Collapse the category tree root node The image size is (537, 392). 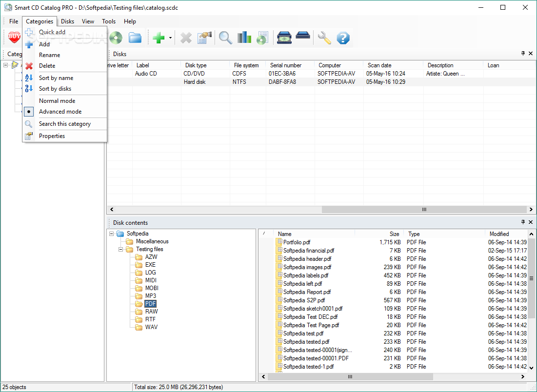[6, 65]
